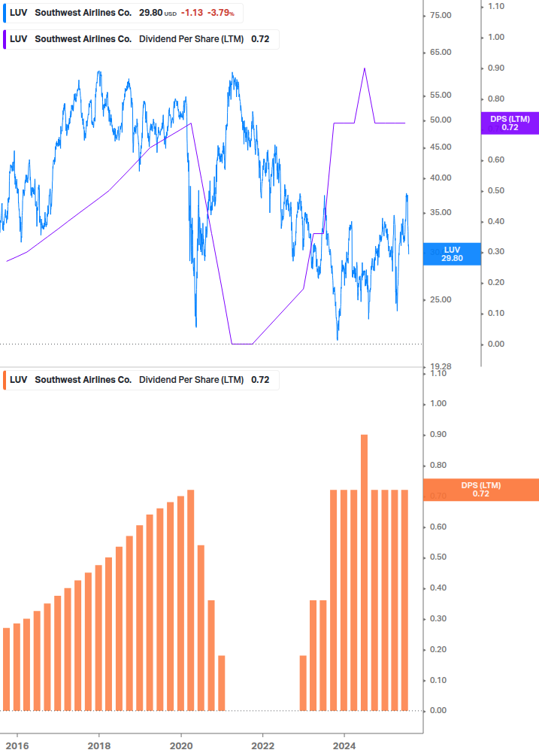Click the 55.00 price axis label
539x756 pixels.
pyautogui.click(x=441, y=95)
